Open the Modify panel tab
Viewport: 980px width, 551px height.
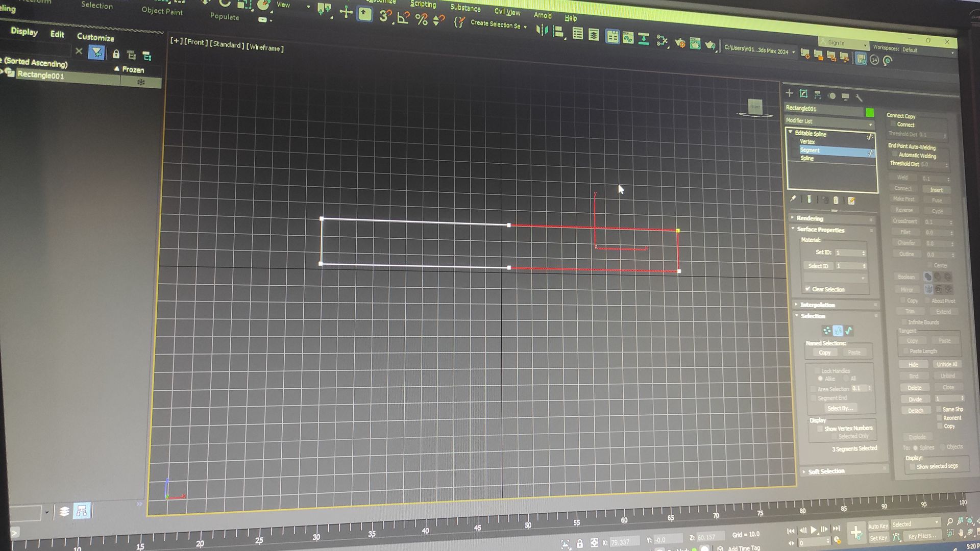pyautogui.click(x=803, y=93)
